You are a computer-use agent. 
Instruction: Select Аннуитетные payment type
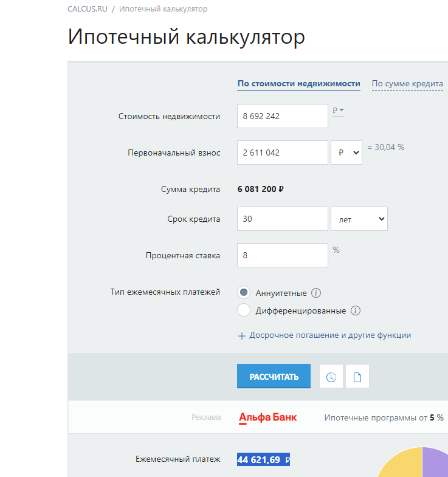click(x=244, y=292)
